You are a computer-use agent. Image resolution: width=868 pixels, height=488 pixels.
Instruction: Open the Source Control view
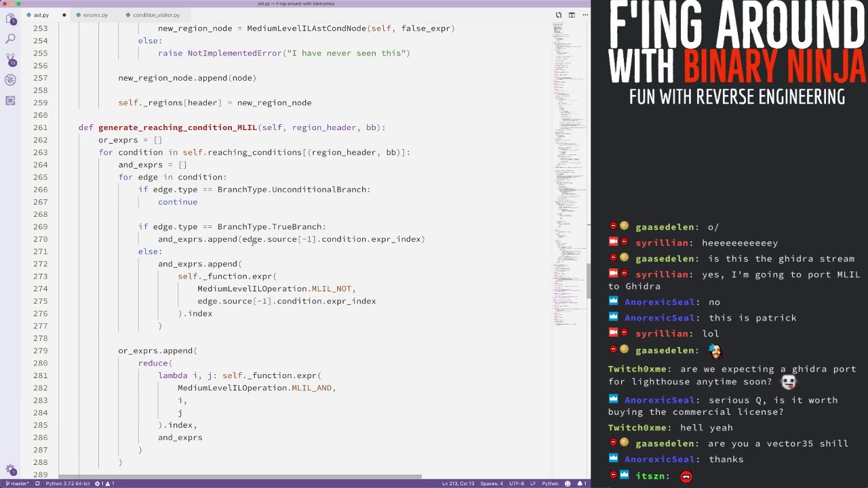pos(10,60)
